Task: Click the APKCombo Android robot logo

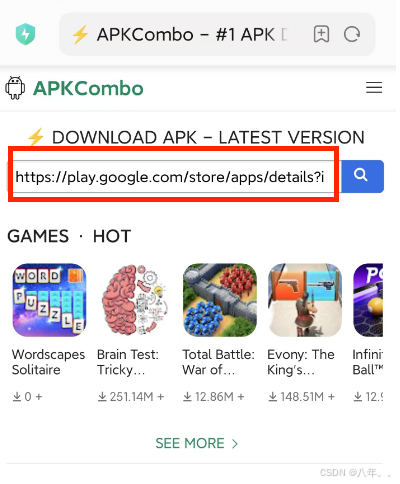Action: pos(15,88)
